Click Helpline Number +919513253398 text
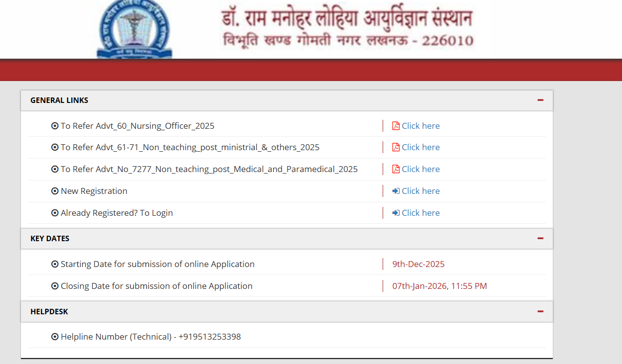Viewport: 622px width, 364px height. pos(151,337)
